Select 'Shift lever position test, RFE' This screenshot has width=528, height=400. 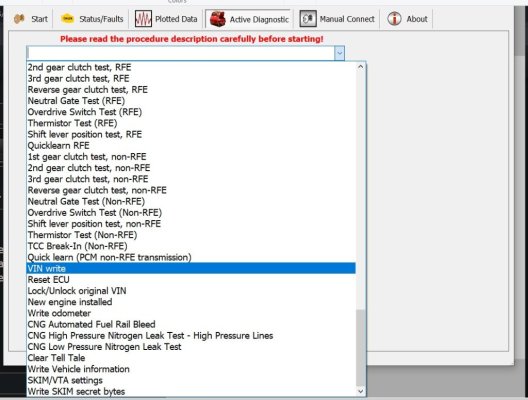click(191, 134)
